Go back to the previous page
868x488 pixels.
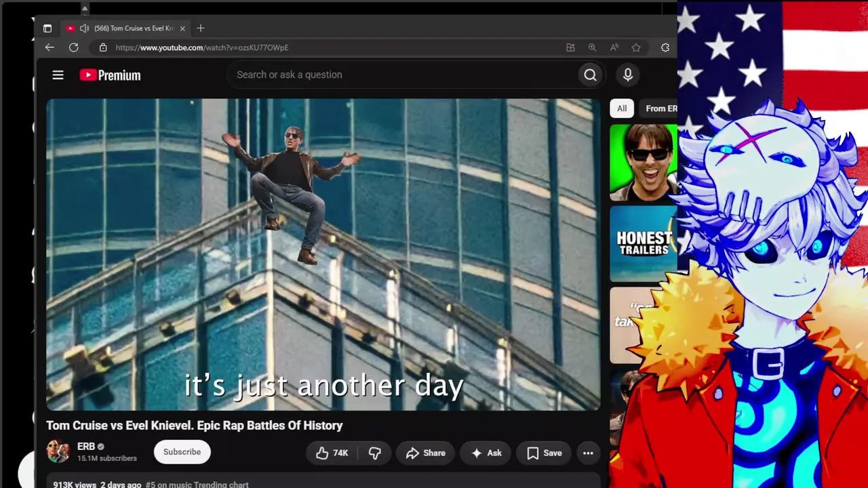click(x=50, y=47)
